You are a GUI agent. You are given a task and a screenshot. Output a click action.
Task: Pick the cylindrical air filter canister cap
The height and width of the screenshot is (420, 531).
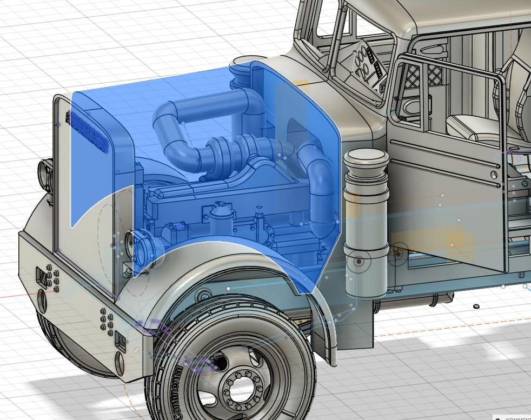[x=367, y=159]
